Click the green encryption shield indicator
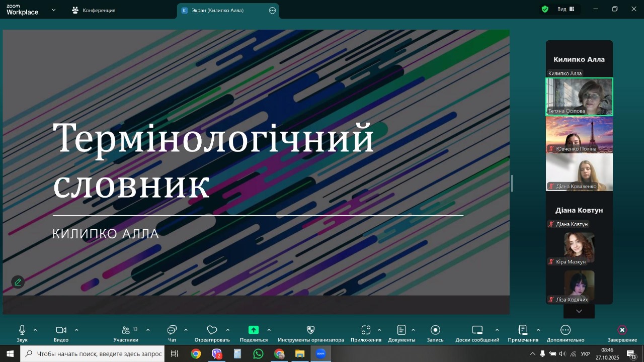The height and width of the screenshot is (362, 644). point(545,9)
